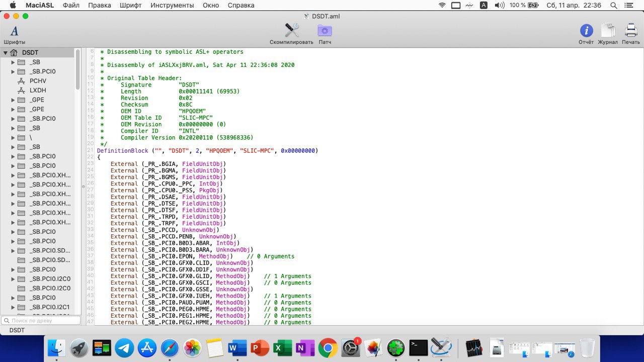Open Telegram from the Dock
This screenshot has width=644, height=362.
coord(124,348)
